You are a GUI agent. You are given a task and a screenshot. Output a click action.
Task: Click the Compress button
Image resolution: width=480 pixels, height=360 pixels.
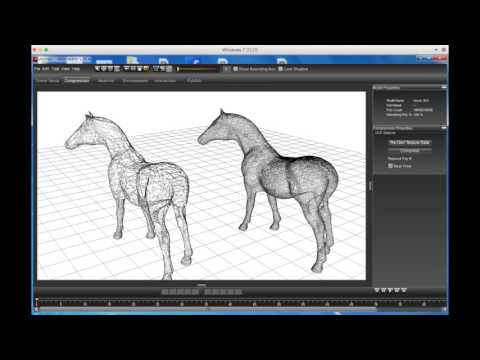(410, 151)
